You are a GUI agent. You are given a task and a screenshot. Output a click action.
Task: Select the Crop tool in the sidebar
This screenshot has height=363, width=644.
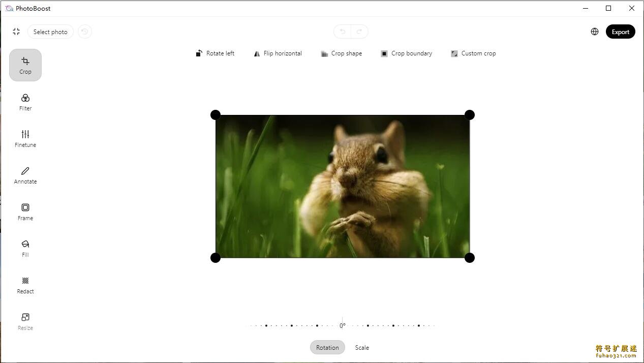click(x=25, y=65)
